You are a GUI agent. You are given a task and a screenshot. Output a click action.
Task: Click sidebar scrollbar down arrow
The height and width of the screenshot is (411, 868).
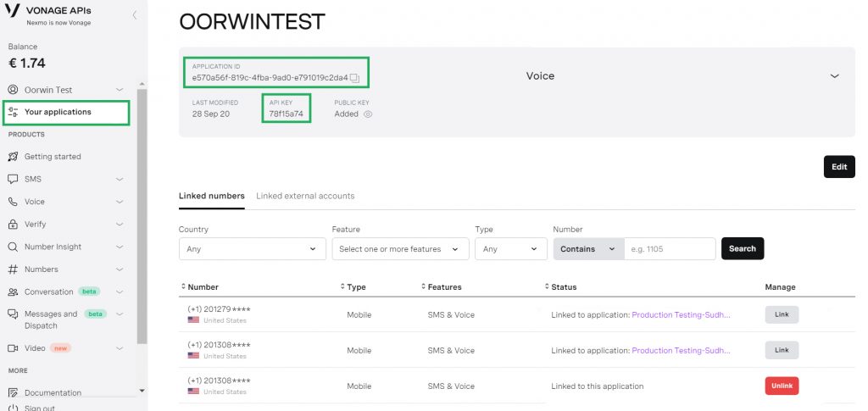(142, 391)
